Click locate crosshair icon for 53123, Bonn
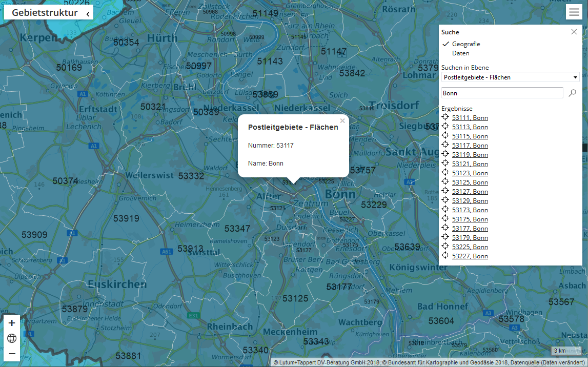 click(x=445, y=173)
